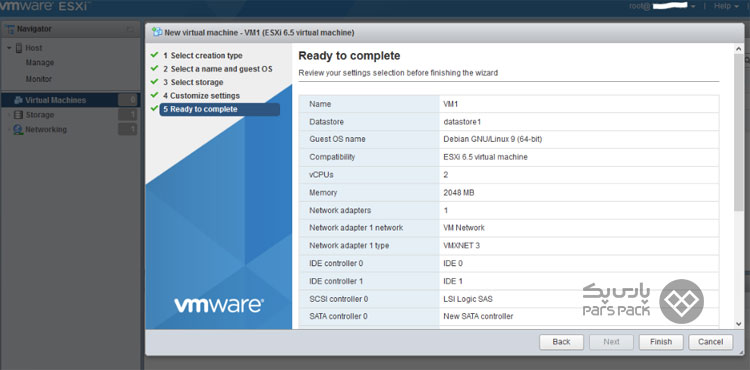Click the VM1 name value

(x=451, y=104)
